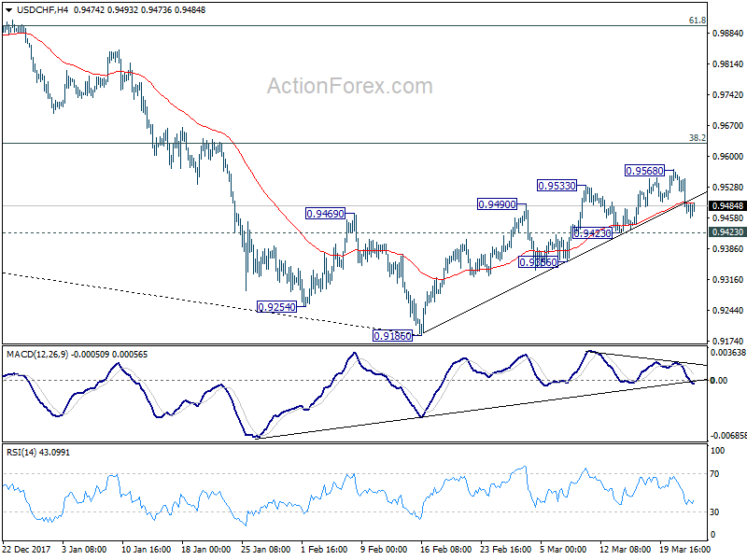Click the MACD(12,26,9) indicator label

[37, 355]
